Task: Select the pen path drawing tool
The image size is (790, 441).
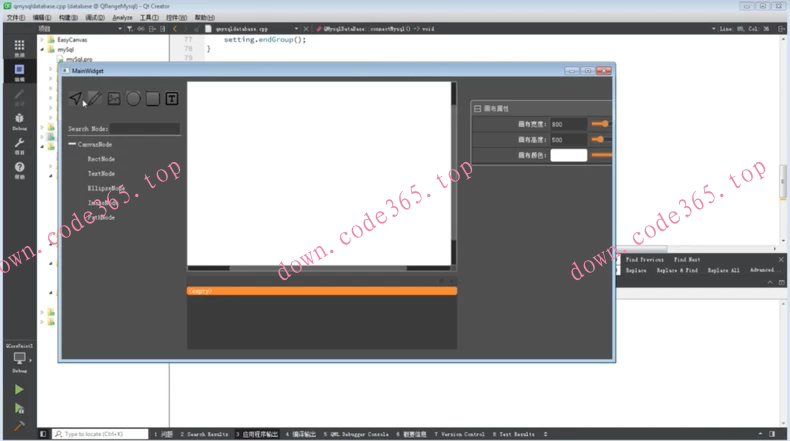Action: coord(95,98)
